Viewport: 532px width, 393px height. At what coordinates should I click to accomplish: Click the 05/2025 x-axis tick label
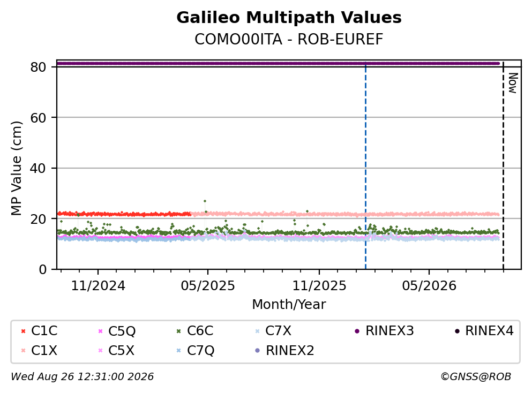pyautogui.click(x=208, y=286)
